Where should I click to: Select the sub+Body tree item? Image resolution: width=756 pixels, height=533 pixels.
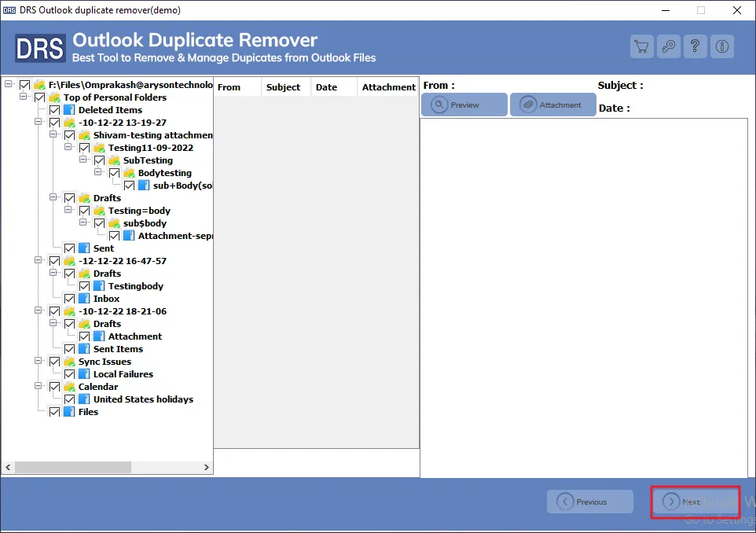click(x=182, y=186)
